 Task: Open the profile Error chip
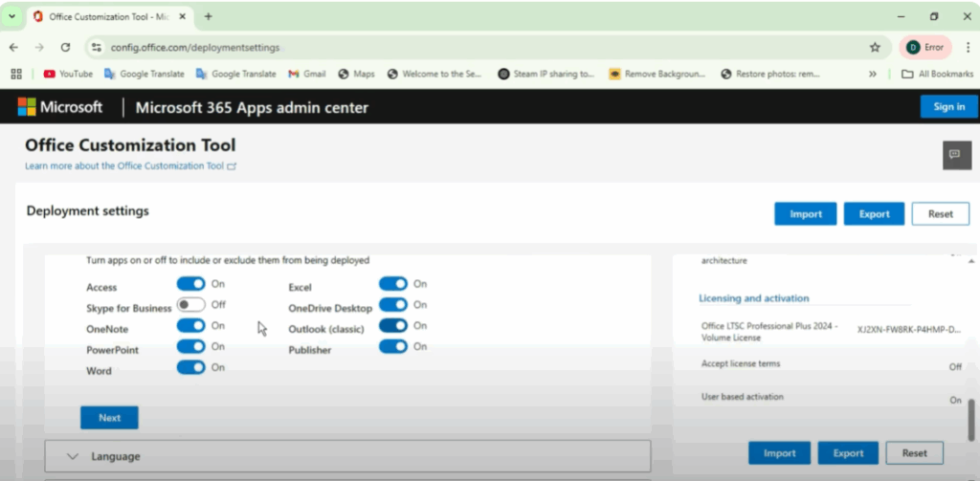925,48
